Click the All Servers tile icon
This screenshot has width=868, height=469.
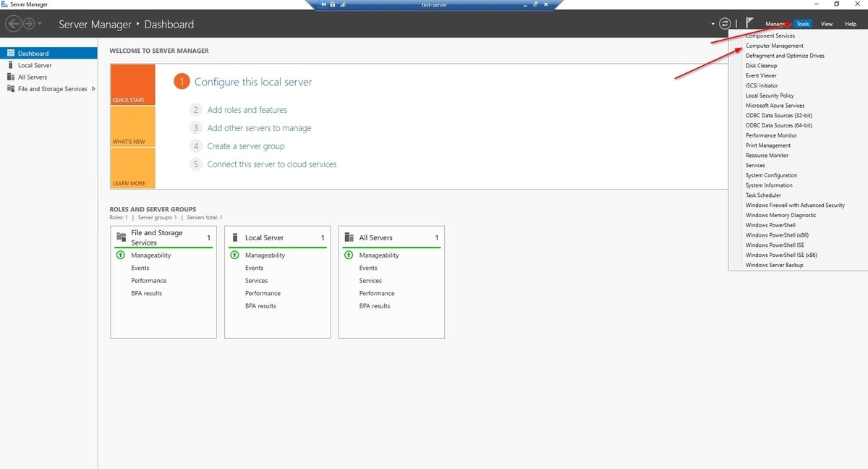pyautogui.click(x=349, y=237)
